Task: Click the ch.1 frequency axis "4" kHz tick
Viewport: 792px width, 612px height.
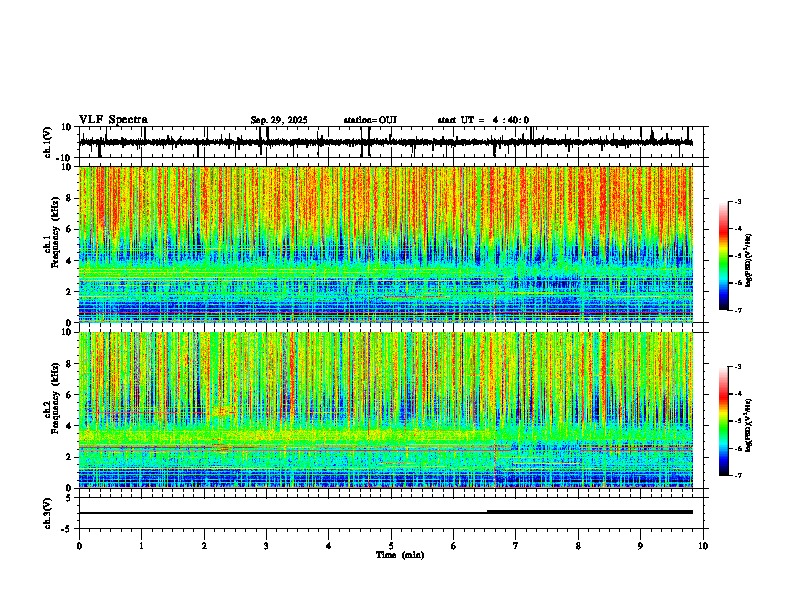Action: point(69,261)
